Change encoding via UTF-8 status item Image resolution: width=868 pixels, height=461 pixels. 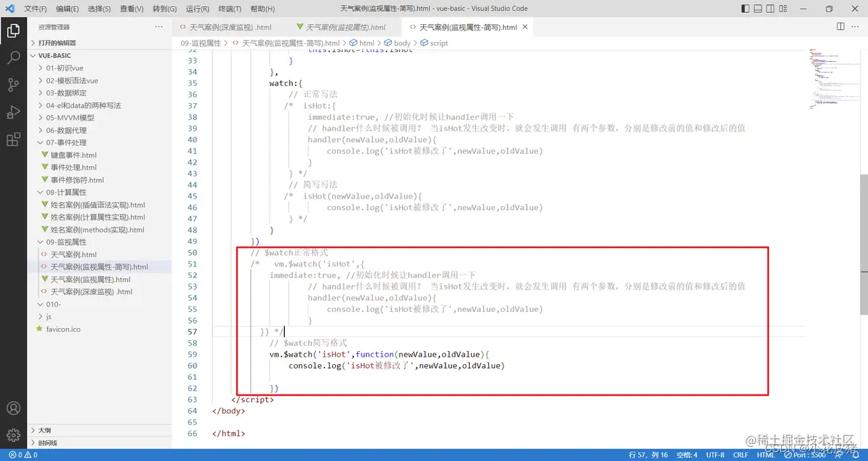[x=715, y=455]
